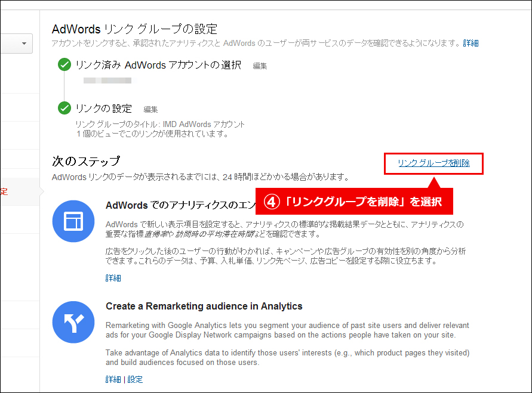Open 詳細 link in top description line
Image resolution: width=532 pixels, height=393 pixels.
tap(471, 43)
